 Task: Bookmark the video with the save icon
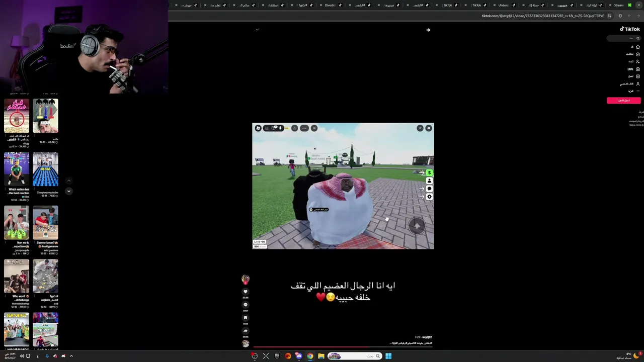246,318
